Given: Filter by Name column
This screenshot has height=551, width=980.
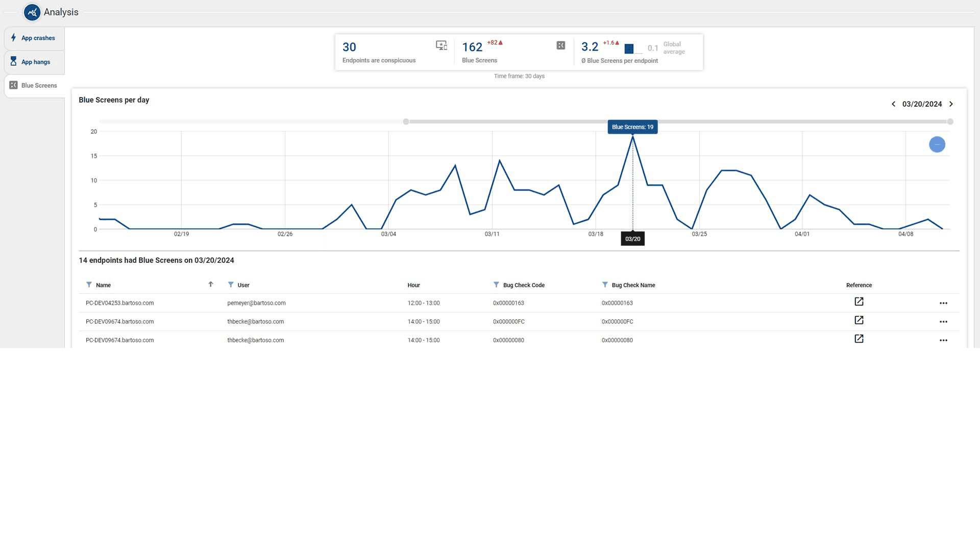Looking at the screenshot, I should [89, 285].
